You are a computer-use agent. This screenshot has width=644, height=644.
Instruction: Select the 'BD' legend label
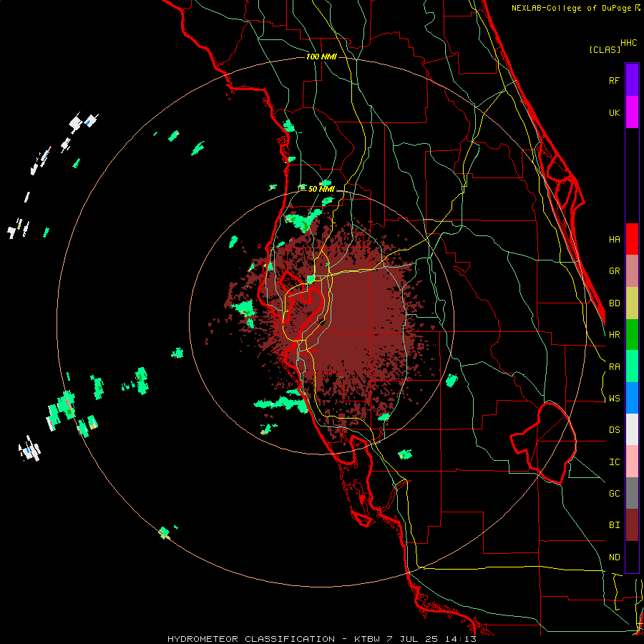click(x=615, y=303)
